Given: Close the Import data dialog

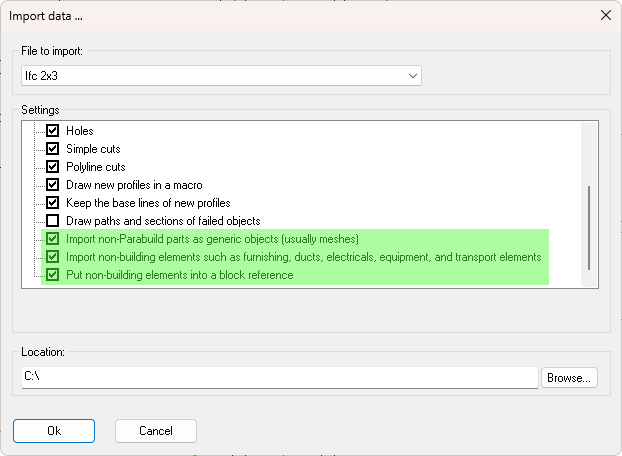Looking at the screenshot, I should (604, 15).
